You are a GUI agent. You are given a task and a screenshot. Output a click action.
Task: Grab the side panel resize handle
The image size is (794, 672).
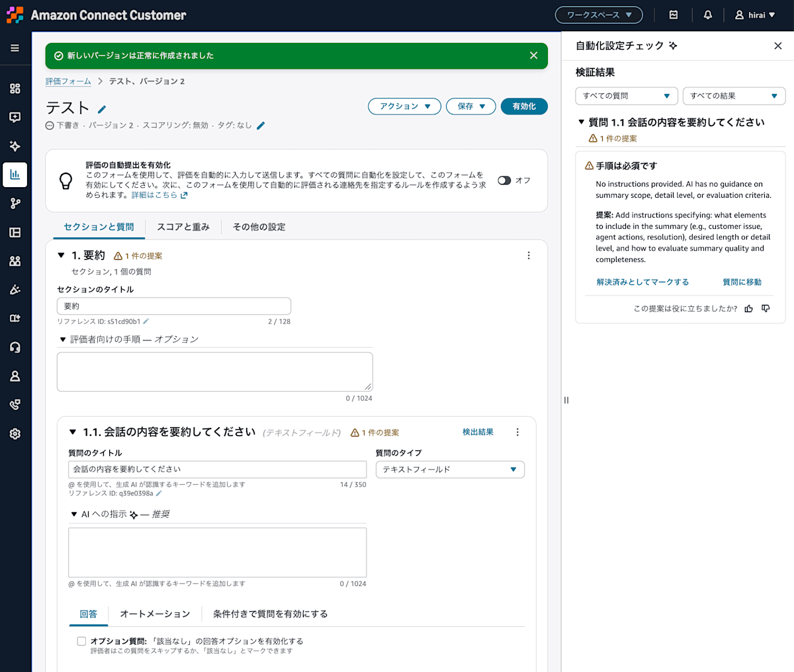[x=566, y=400]
